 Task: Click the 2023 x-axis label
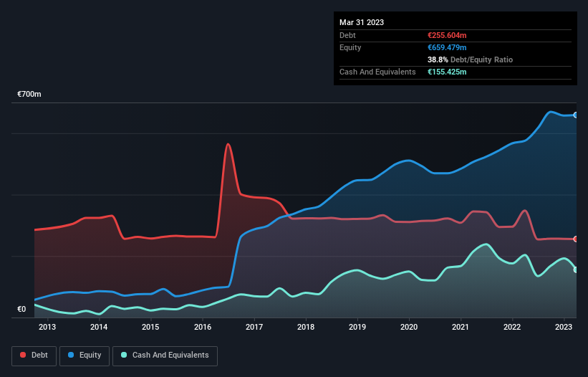point(564,327)
